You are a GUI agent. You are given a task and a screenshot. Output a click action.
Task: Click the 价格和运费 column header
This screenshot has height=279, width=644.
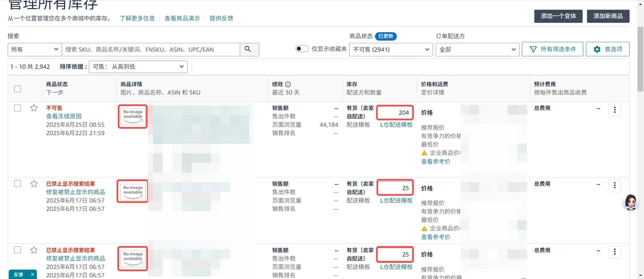[x=435, y=84]
